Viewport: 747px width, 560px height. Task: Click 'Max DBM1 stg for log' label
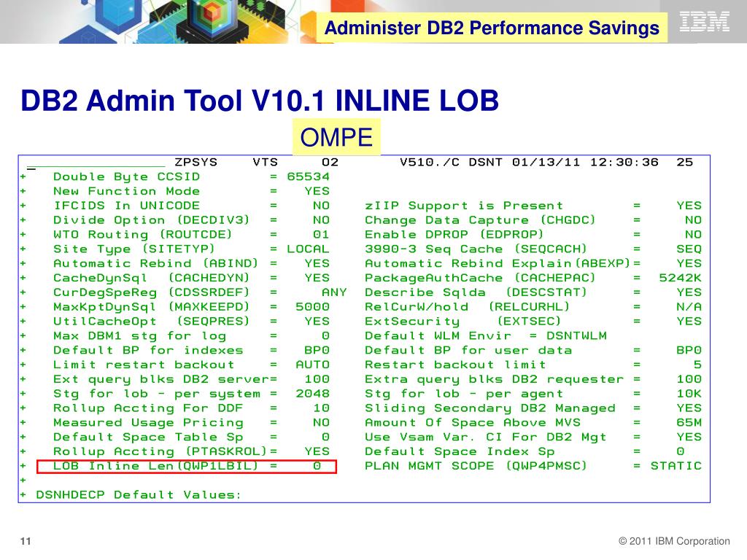tap(139, 335)
